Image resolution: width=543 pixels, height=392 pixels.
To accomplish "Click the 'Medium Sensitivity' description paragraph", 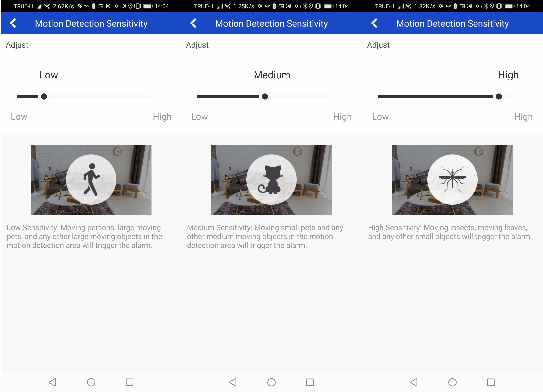I will [x=265, y=236].
